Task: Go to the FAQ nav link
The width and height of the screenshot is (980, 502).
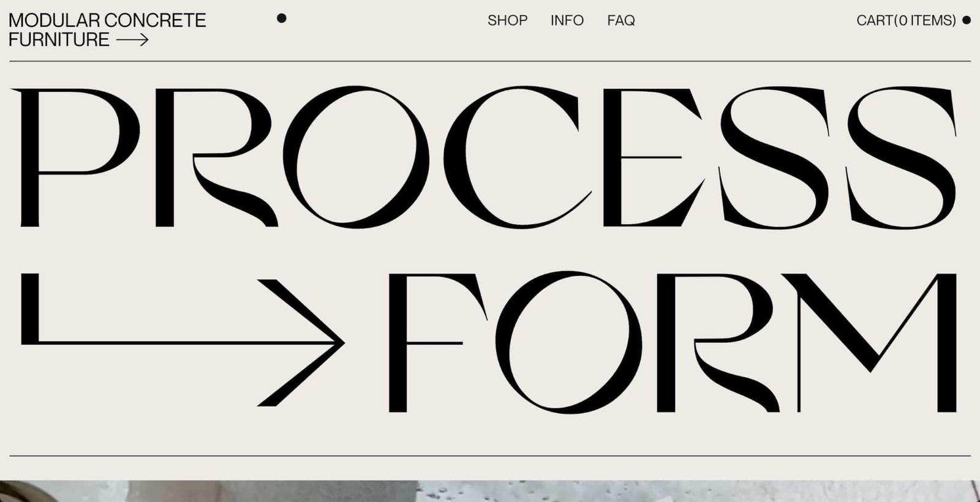Action: click(621, 20)
